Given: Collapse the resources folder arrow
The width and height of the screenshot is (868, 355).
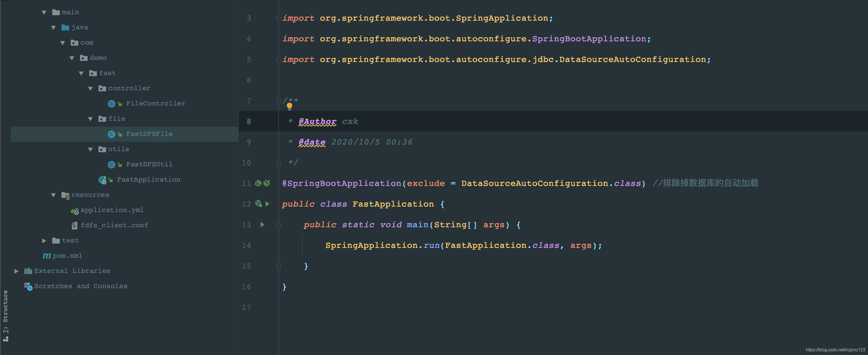Looking at the screenshot, I should (x=53, y=195).
